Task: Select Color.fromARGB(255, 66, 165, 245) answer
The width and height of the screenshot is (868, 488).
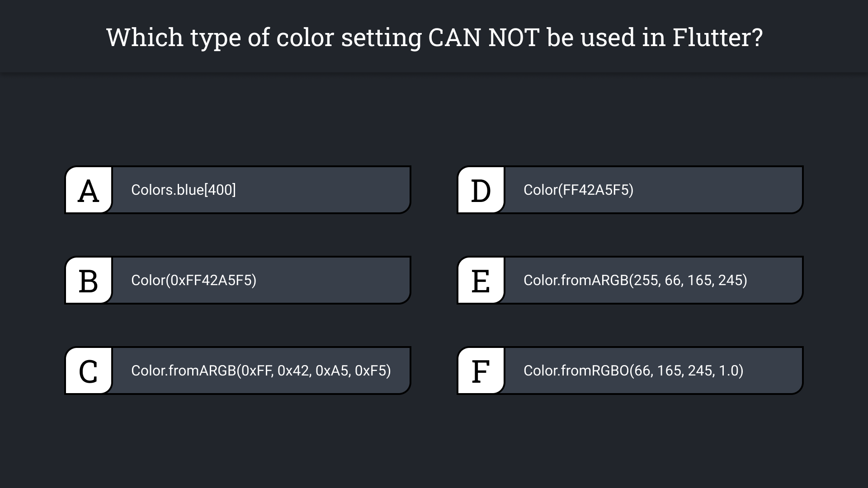Action: pos(635,280)
